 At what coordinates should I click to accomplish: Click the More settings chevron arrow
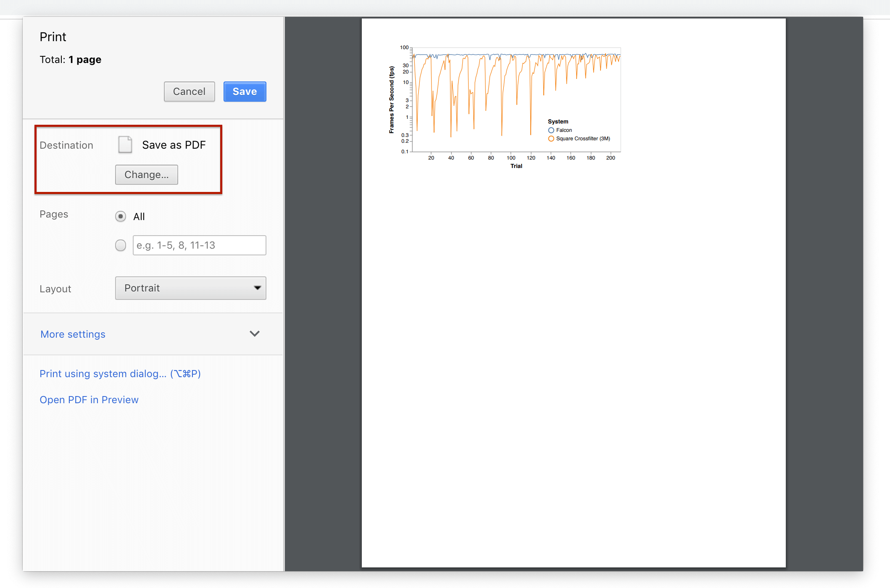(255, 334)
